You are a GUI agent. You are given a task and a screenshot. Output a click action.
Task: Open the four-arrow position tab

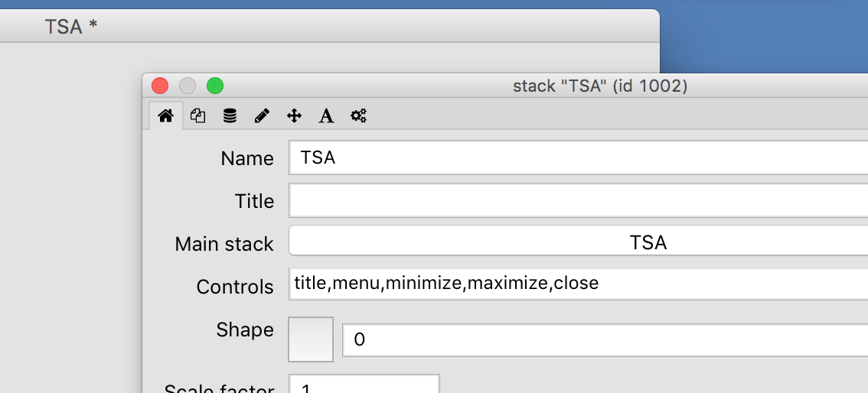click(x=294, y=116)
